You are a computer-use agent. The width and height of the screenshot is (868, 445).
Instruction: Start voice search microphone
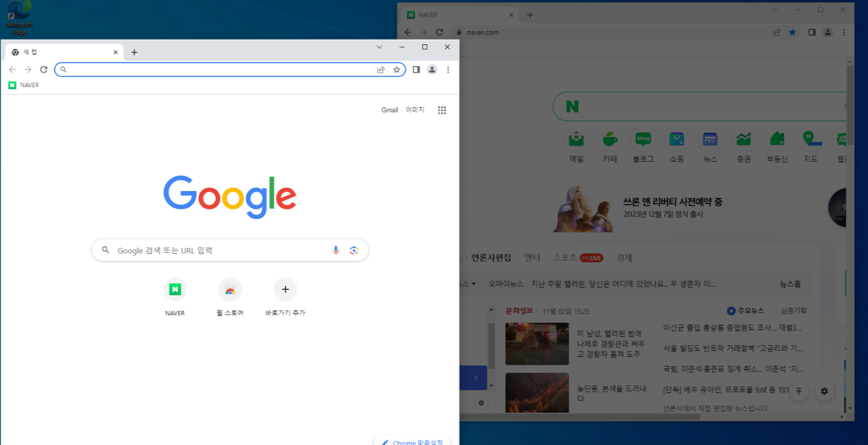(336, 250)
